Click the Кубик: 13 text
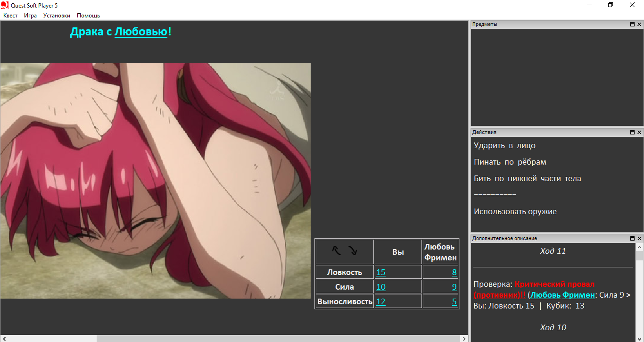Viewport: 644px width, 342px height. pyautogui.click(x=565, y=306)
